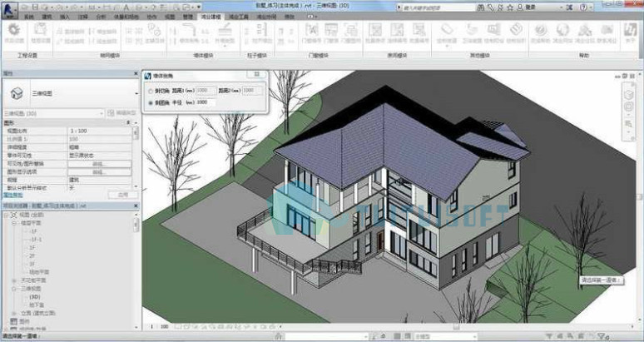Click the filter icon in bottom status bar
The width and height of the screenshot is (644, 342).
[x=605, y=337]
